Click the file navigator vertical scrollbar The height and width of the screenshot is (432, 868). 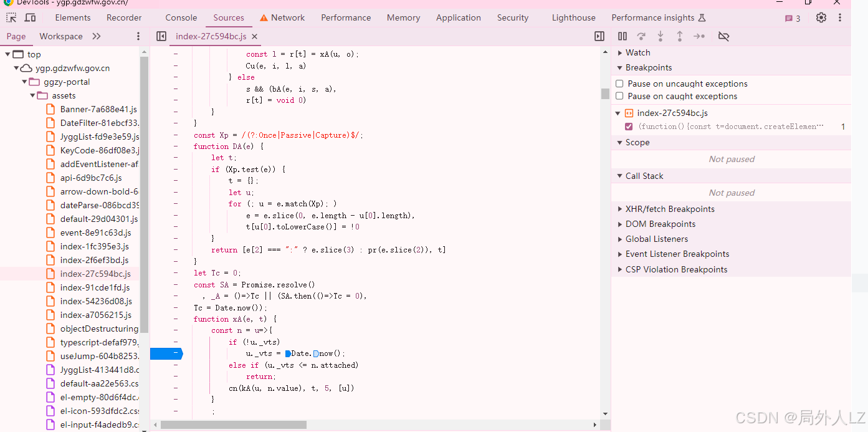pos(145,194)
